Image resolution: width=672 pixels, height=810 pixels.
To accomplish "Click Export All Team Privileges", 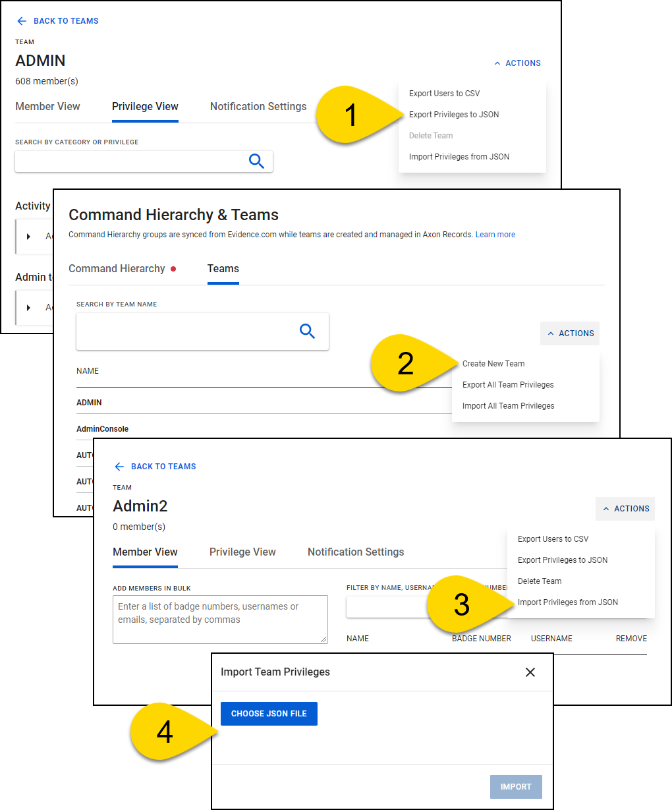I will [508, 384].
